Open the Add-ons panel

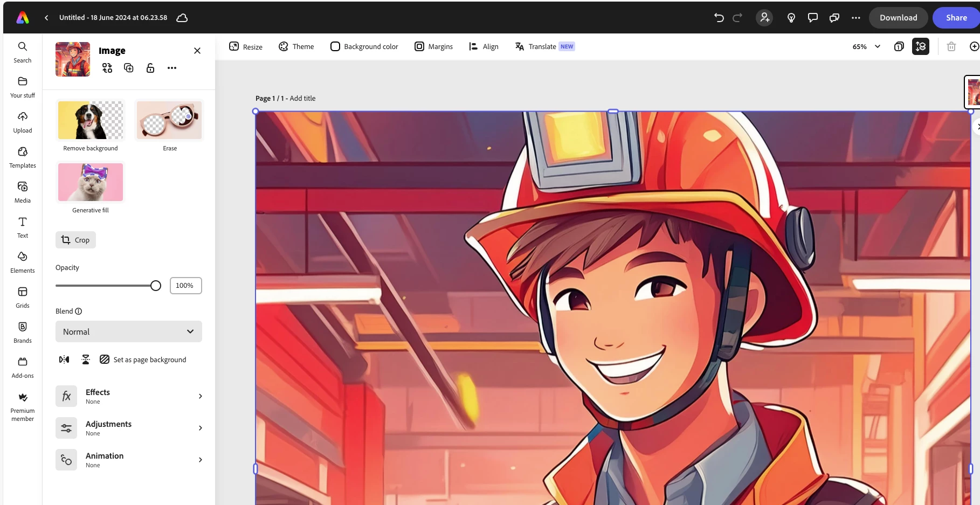[x=23, y=368]
